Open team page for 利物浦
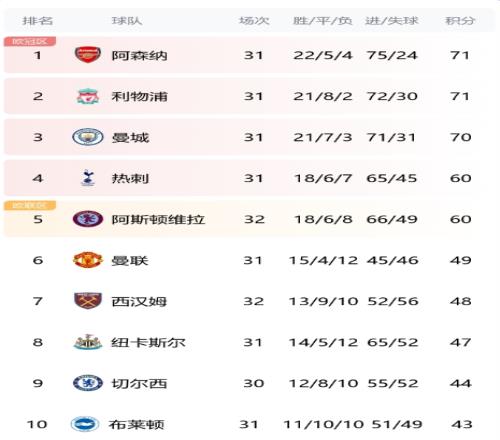500x440 pixels. (139, 96)
